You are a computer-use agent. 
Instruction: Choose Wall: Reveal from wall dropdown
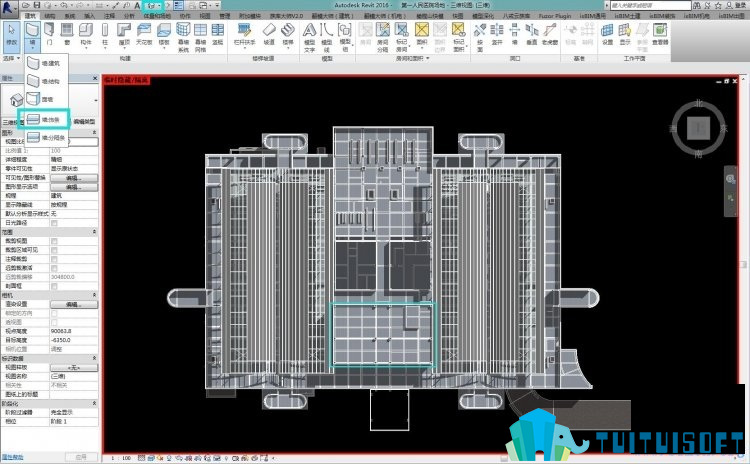[46, 138]
